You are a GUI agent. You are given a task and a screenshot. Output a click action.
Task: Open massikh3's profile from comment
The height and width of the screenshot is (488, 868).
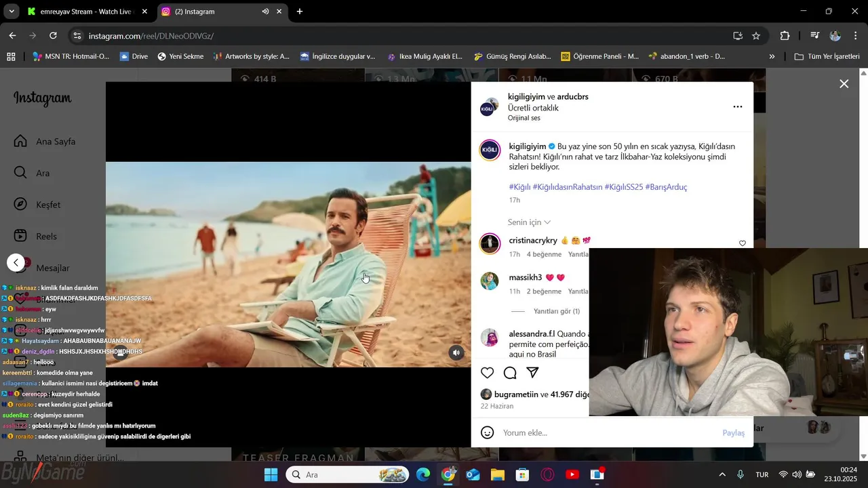click(x=526, y=277)
